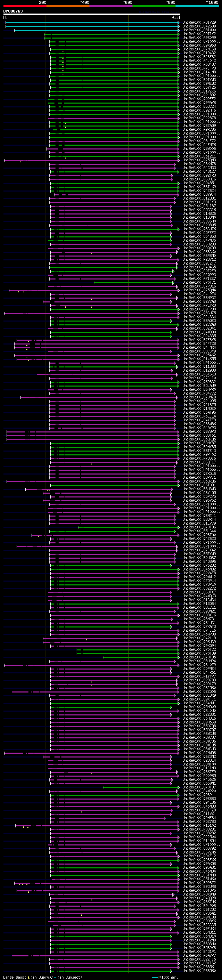Select hit label UniRef100_O04851
Screen dimensions: 222x980
point(199,183)
